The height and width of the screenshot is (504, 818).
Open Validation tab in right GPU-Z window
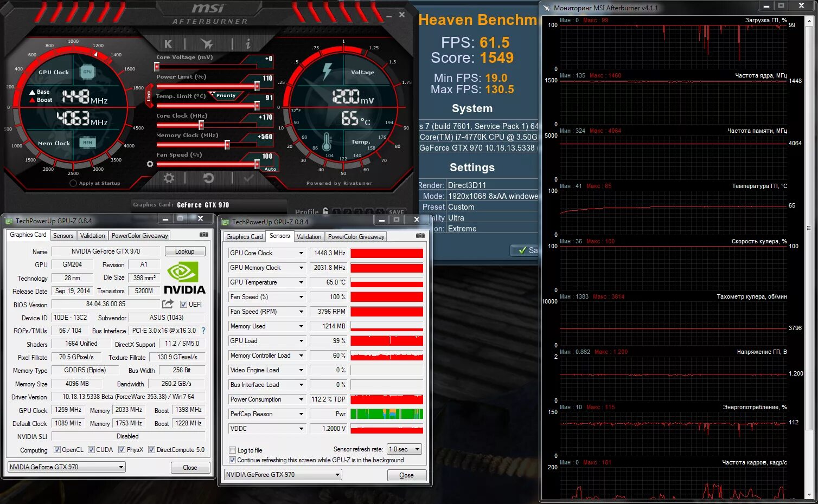[309, 237]
